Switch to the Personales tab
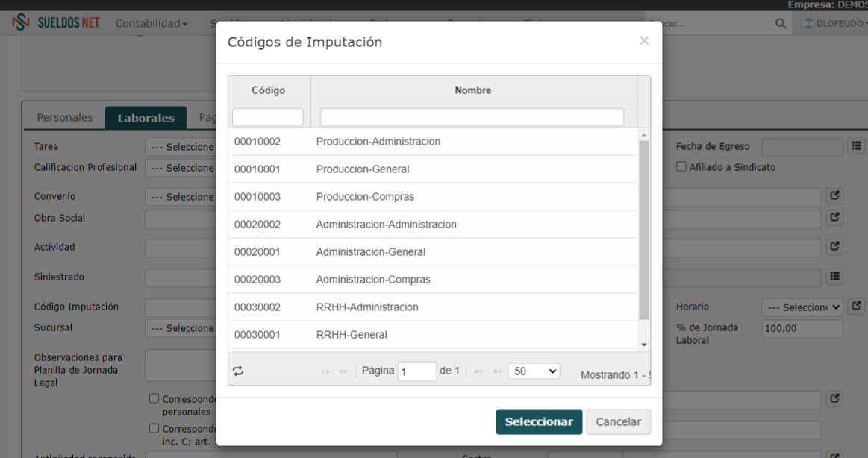 click(x=65, y=117)
